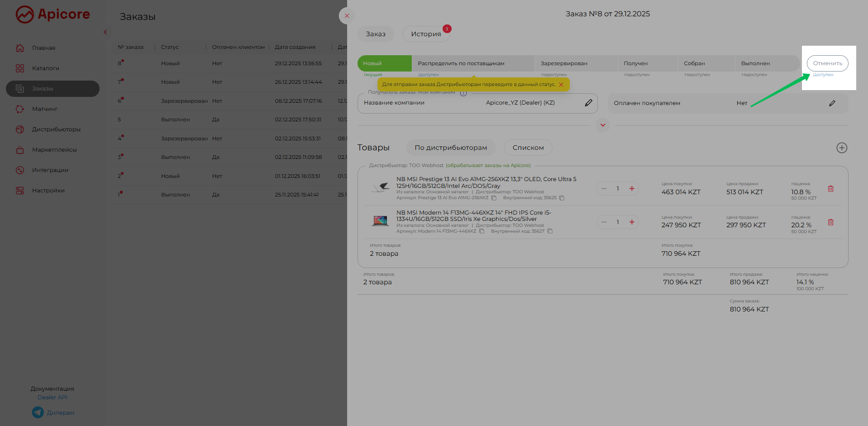Dismiss the yellow distributor hint tooltip

(x=561, y=85)
